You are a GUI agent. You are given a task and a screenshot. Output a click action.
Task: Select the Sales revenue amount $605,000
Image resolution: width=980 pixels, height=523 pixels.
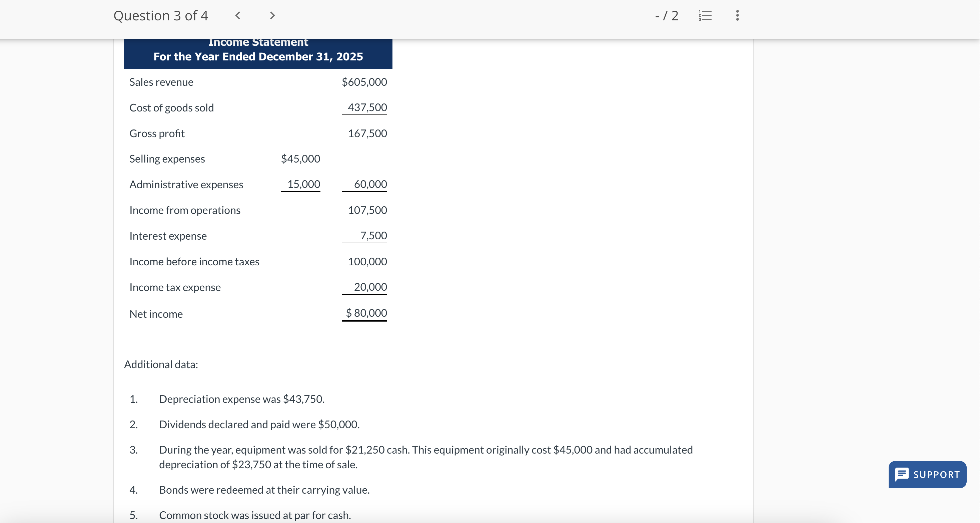(x=364, y=82)
